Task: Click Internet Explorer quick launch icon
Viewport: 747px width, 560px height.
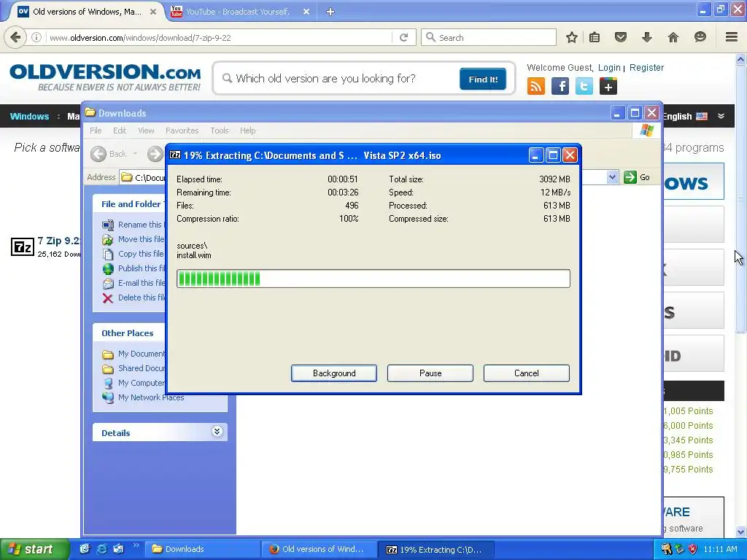Action: (x=101, y=549)
